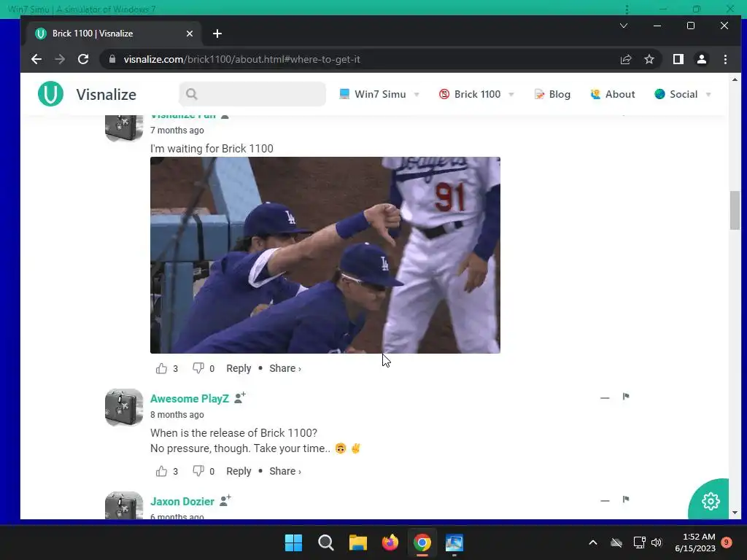Screen dimensions: 747x560
Task: Show hidden tray icons chevron
Action: 593,542
